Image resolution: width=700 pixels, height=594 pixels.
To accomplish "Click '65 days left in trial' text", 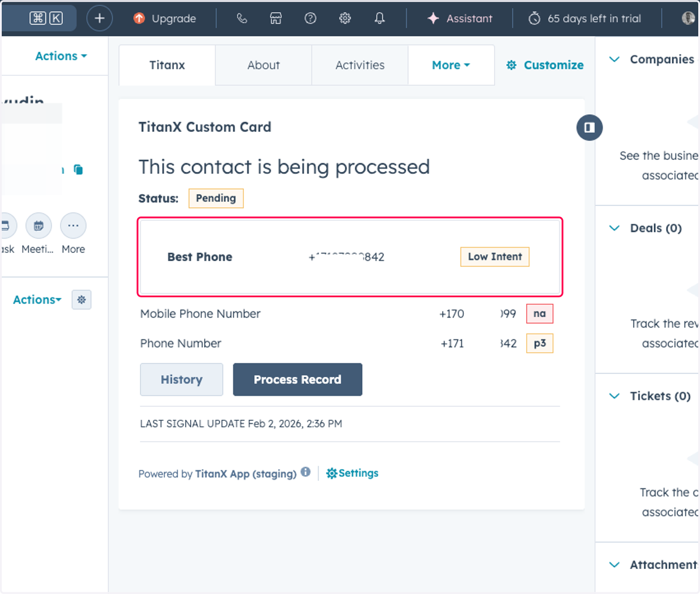I will coord(594,19).
